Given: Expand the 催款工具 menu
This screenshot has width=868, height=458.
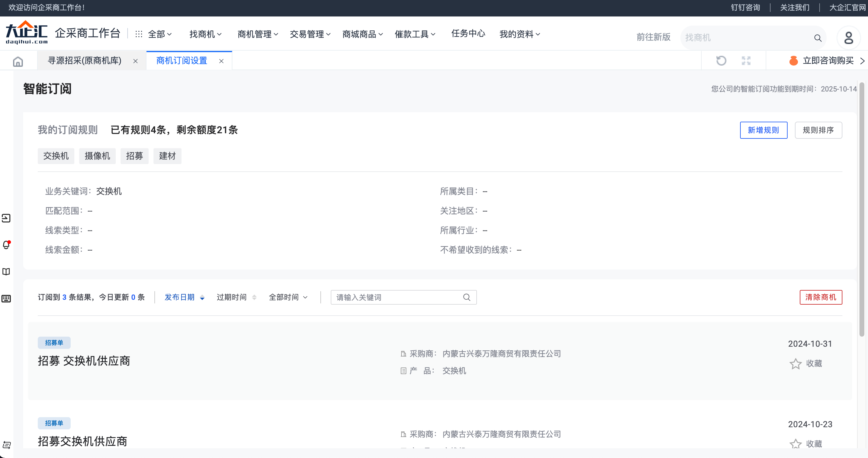Looking at the screenshot, I should point(415,34).
